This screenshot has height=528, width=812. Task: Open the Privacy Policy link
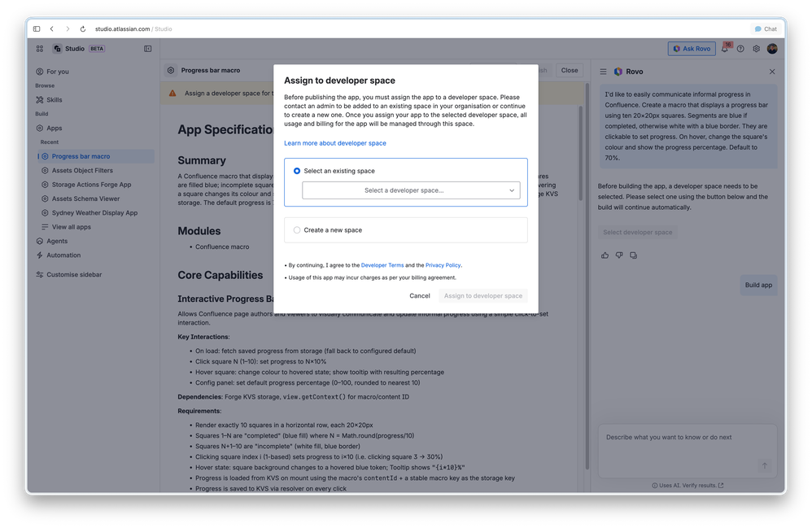(443, 265)
